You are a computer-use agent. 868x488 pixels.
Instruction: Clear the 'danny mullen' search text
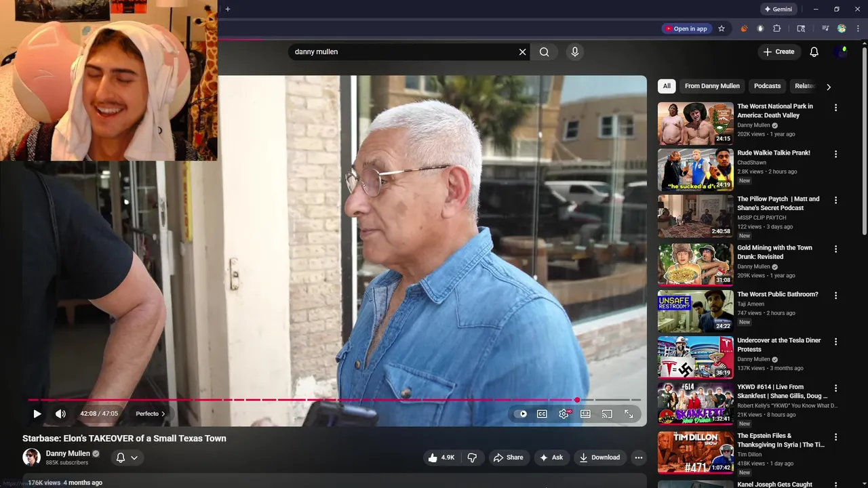pyautogui.click(x=522, y=52)
